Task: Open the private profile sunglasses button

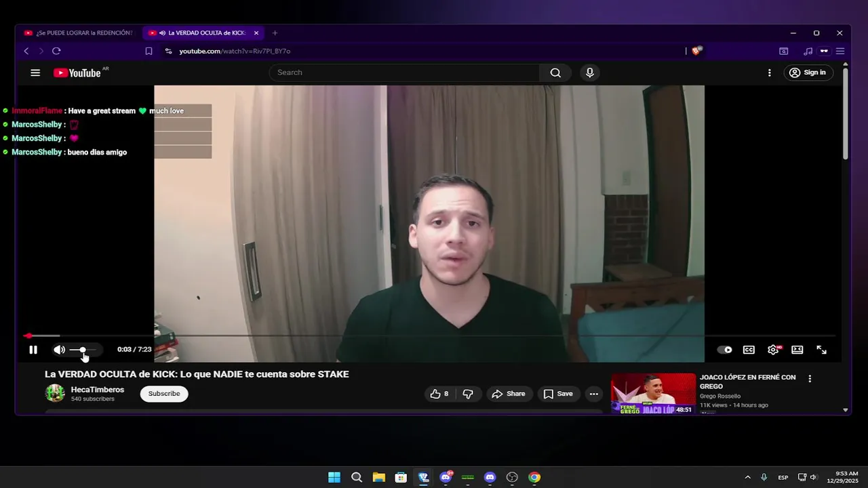Action: click(x=824, y=51)
